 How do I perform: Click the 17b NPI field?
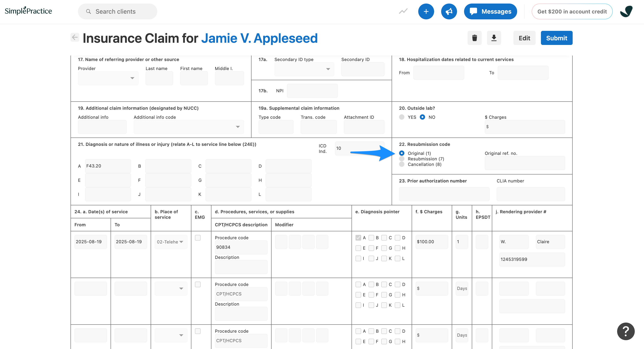(x=312, y=91)
